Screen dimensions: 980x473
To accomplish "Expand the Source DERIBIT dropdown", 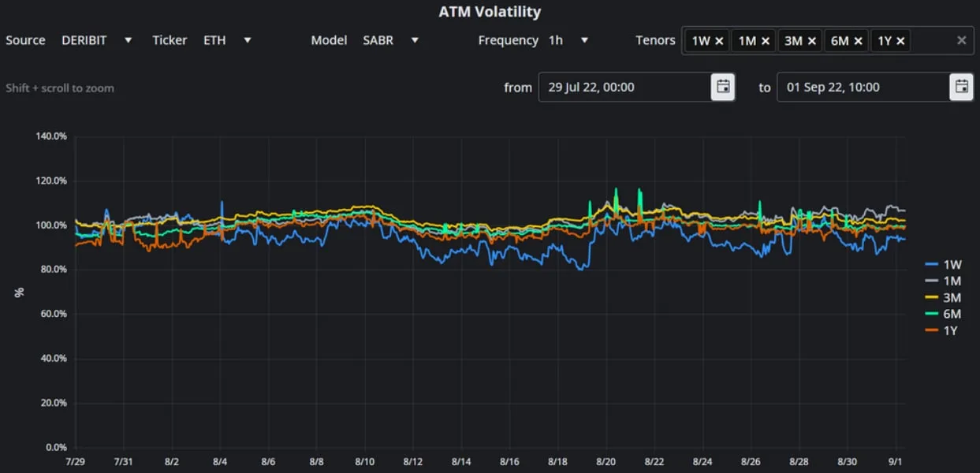I will pos(97,40).
